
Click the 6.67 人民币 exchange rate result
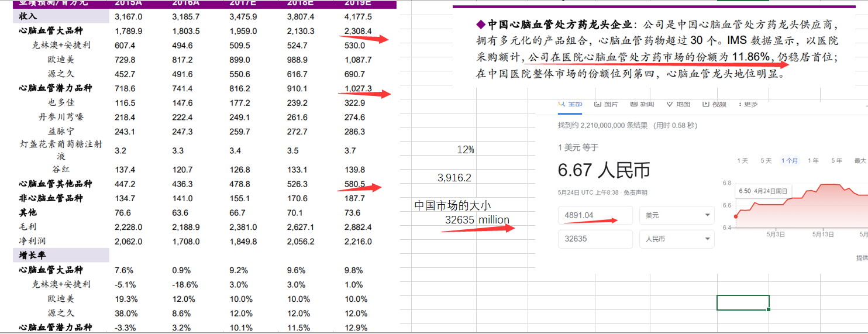(604, 170)
